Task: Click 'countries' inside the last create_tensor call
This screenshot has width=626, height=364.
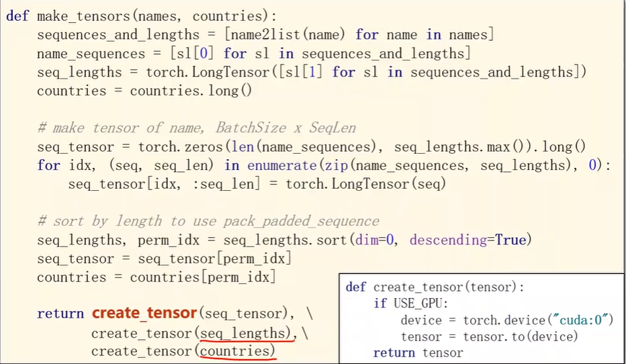Action: click(235, 351)
